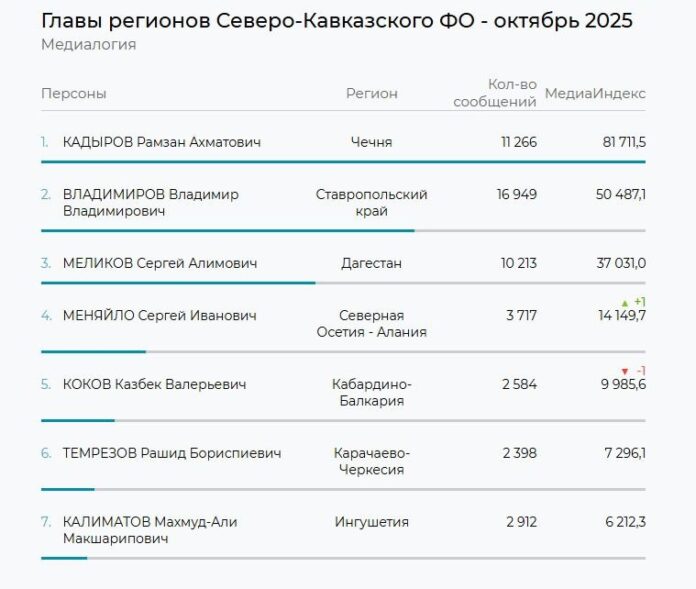Screen dimensions: 696x589
Task: Click the green up arrow rank indicator
Action: 626,302
